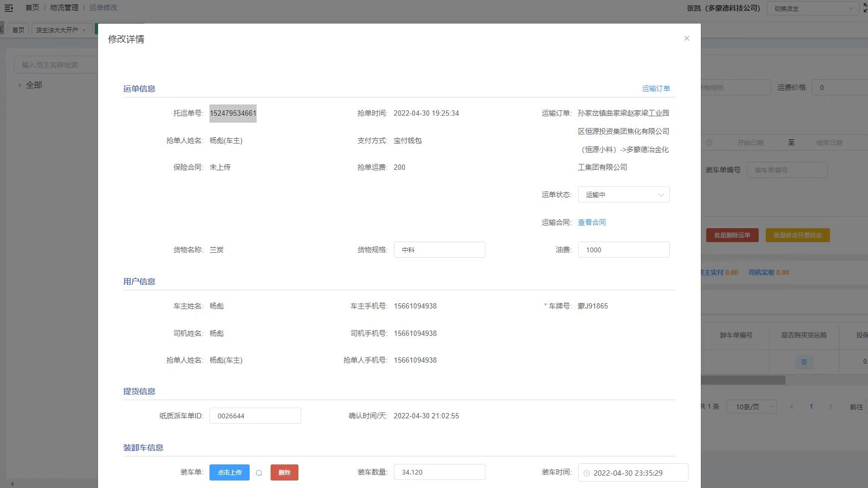Click the 抢单时间 value 2022-04-30 19:25:34
Viewport: 868px width, 488px height.
[x=426, y=113]
